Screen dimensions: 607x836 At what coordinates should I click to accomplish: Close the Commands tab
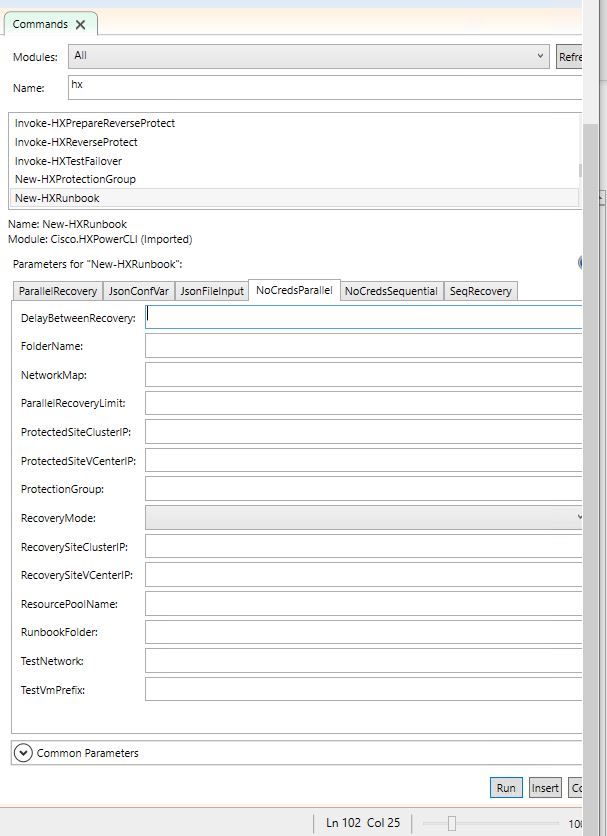click(81, 25)
